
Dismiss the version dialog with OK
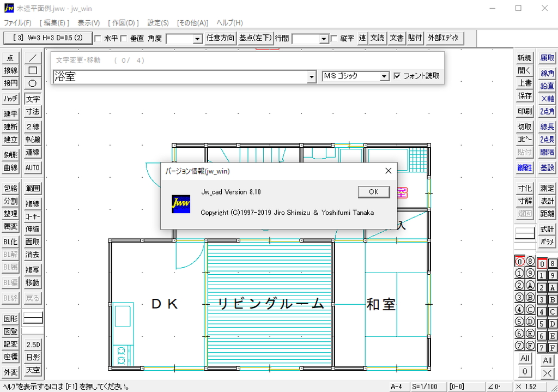(x=374, y=192)
